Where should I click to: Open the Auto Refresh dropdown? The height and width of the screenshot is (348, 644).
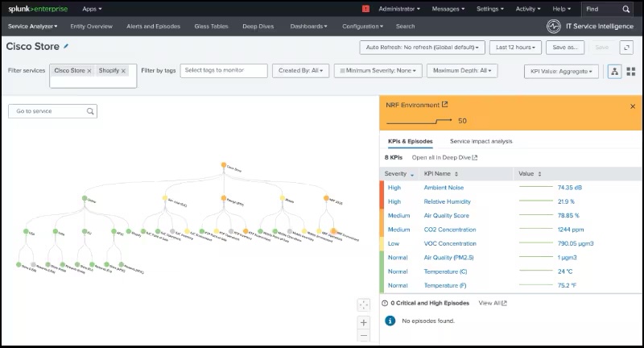click(x=422, y=48)
